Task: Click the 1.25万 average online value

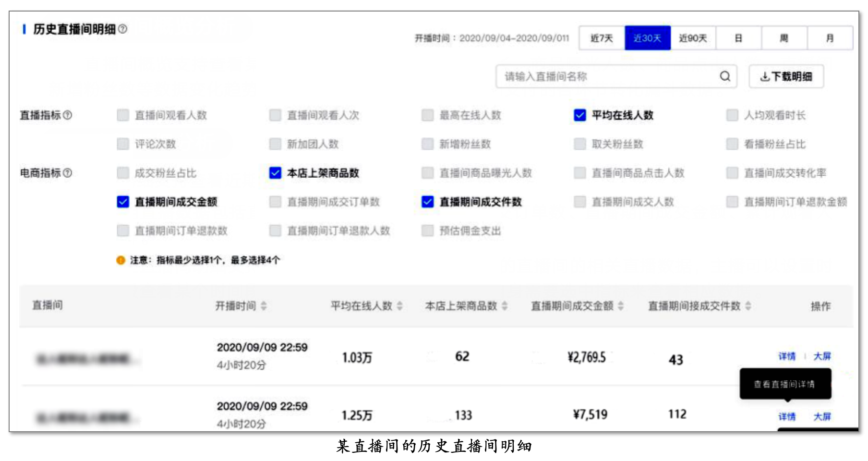Action: [357, 415]
